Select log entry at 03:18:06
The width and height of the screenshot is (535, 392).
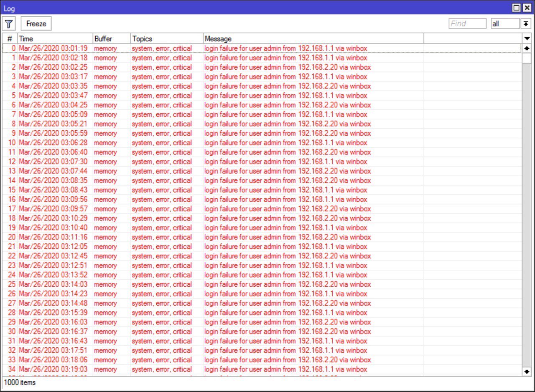262,360
